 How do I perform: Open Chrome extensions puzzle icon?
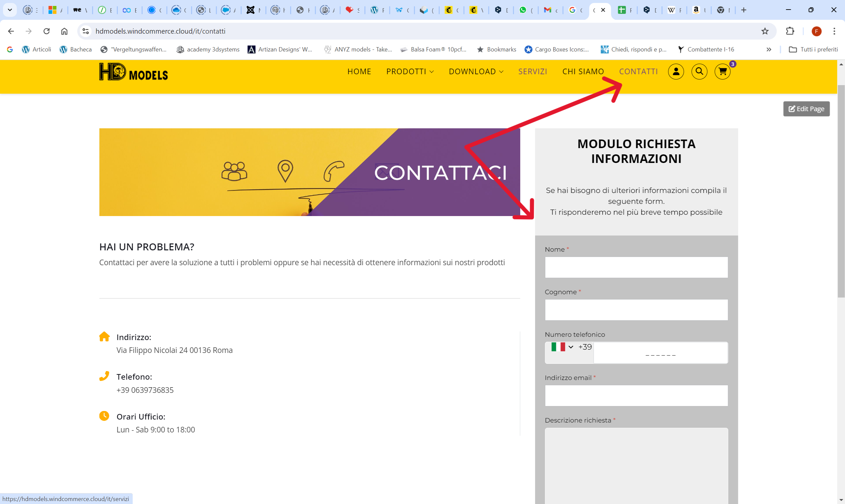(790, 31)
